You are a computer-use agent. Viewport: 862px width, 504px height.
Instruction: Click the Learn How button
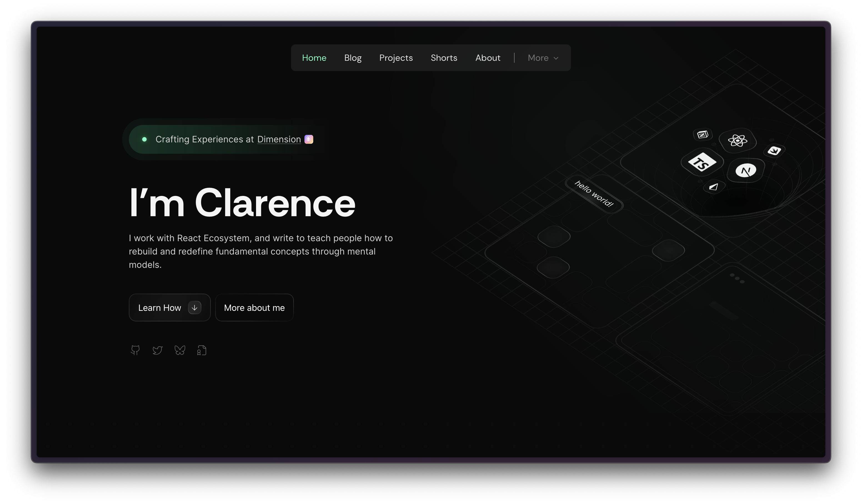(169, 308)
